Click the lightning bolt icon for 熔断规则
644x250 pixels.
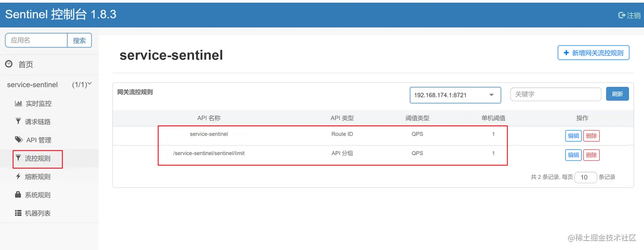pos(18,176)
